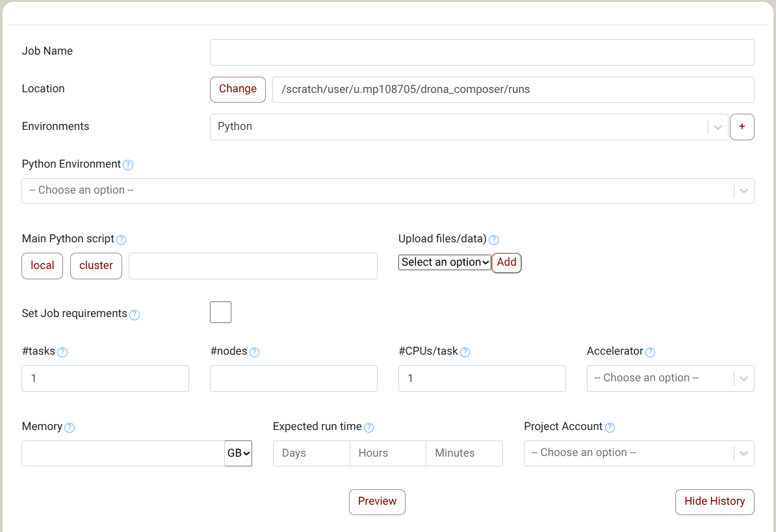
Task: Open the Accelerator dropdown
Action: [x=670, y=378]
